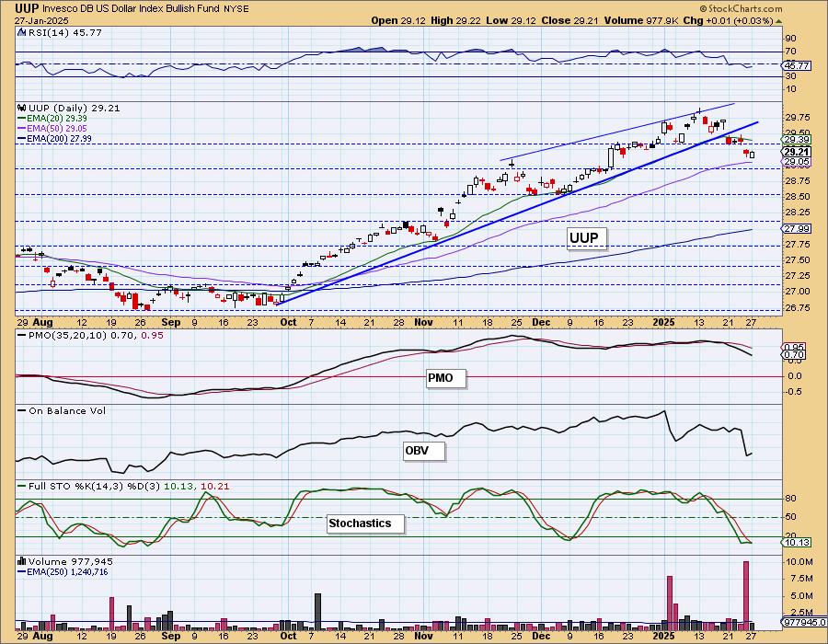Click the Chg +0.01 (+0.03%) value

[x=728, y=20]
